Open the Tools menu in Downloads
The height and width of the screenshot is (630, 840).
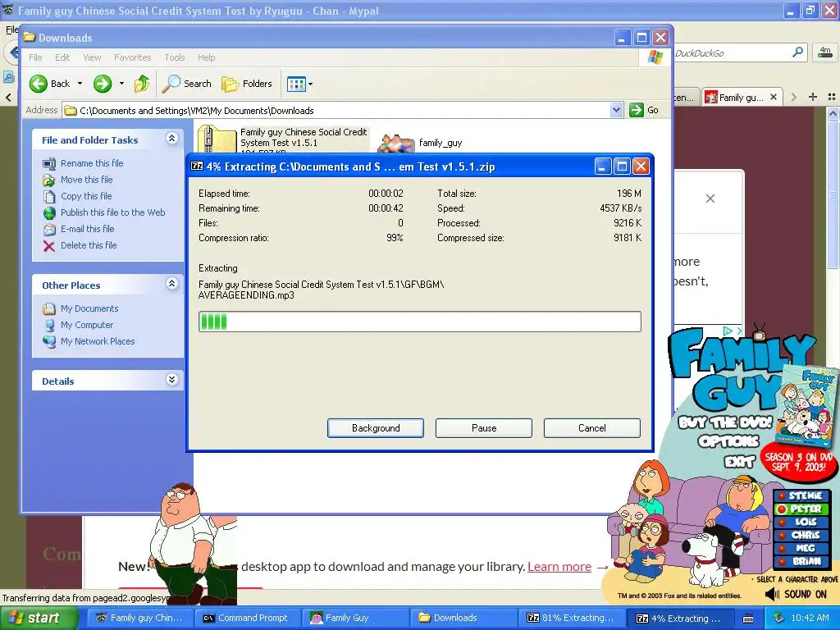pos(174,57)
